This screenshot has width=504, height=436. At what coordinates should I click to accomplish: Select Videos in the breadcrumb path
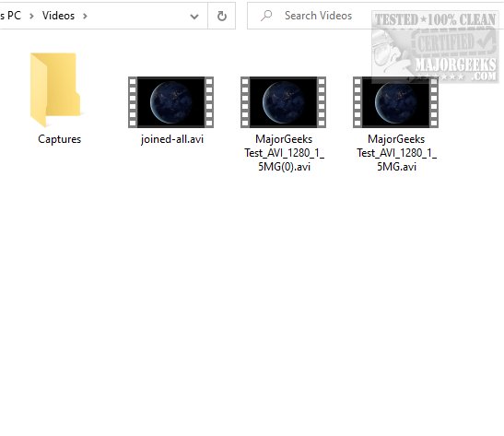pyautogui.click(x=58, y=16)
